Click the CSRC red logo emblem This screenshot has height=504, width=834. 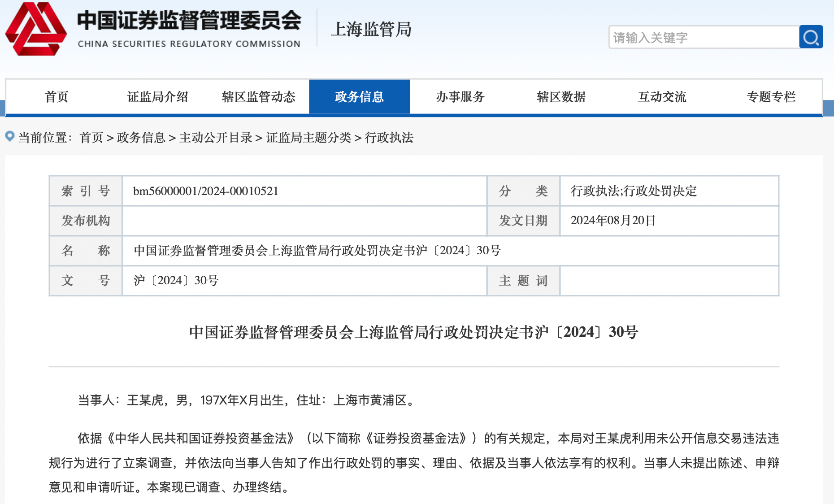tap(36, 29)
